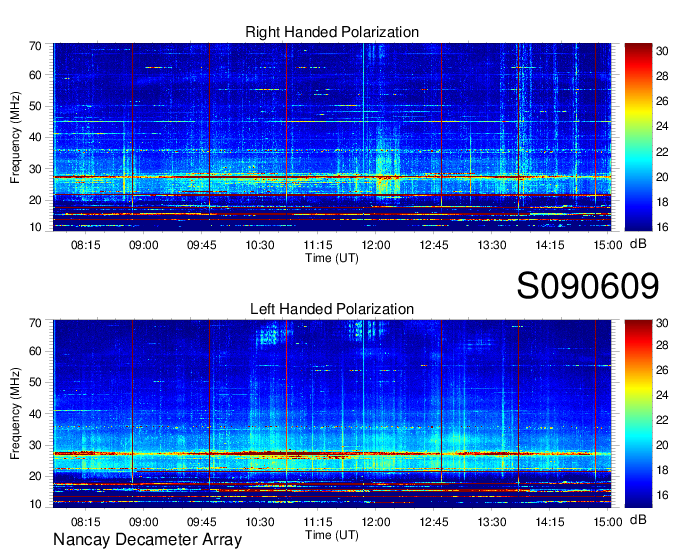Select value 26 on Left Handed color bar scale

click(662, 370)
